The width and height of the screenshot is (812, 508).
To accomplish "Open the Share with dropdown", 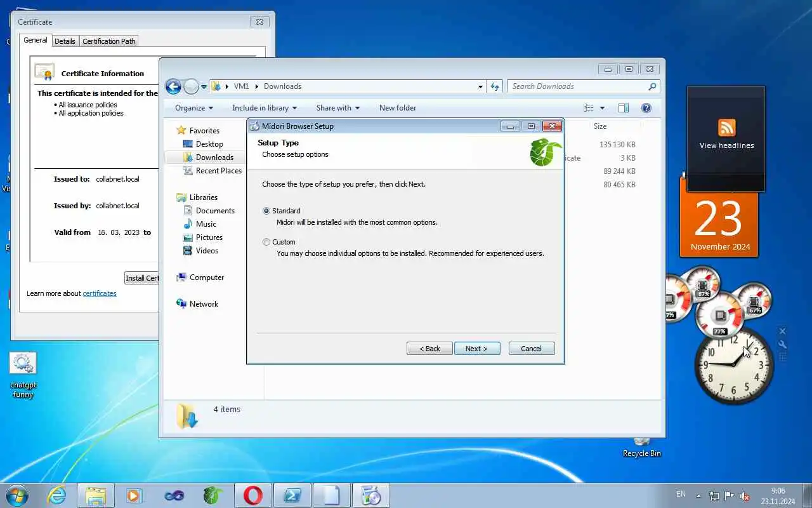I will 338,108.
